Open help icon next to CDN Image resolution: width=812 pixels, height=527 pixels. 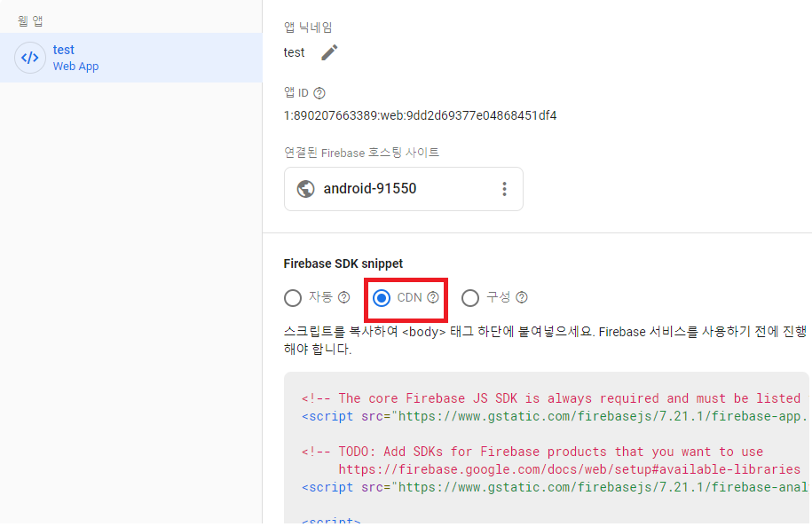click(x=433, y=298)
